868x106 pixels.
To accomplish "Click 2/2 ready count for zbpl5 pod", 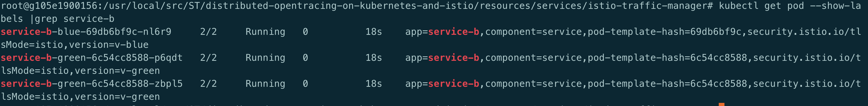I will pos(209,84).
